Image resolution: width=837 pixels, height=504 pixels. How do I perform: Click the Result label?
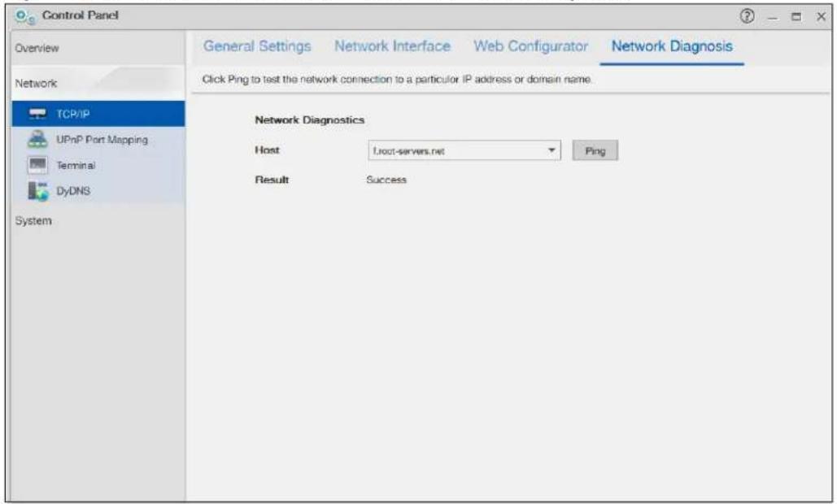272,180
